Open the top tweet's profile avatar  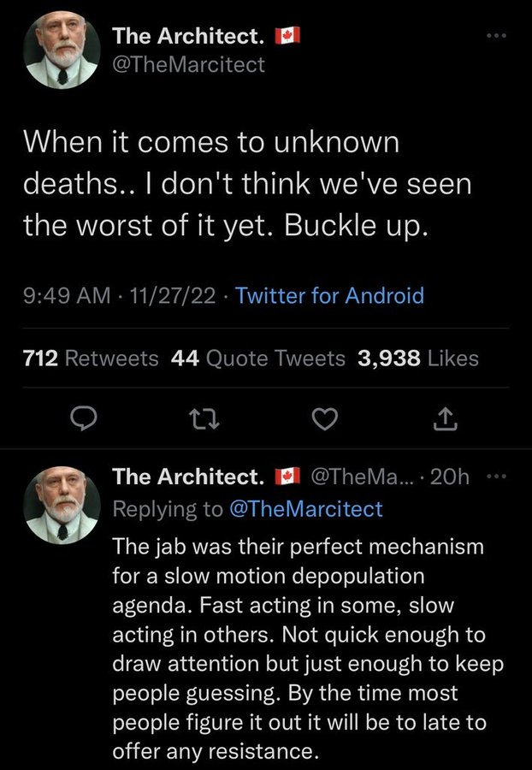click(61, 53)
